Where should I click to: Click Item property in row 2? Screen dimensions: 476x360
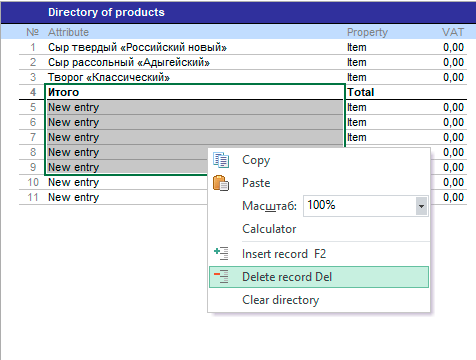click(357, 62)
